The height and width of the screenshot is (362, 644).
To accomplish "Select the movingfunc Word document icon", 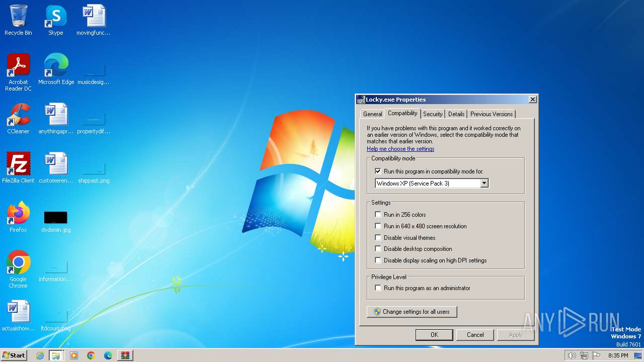I will (94, 20).
